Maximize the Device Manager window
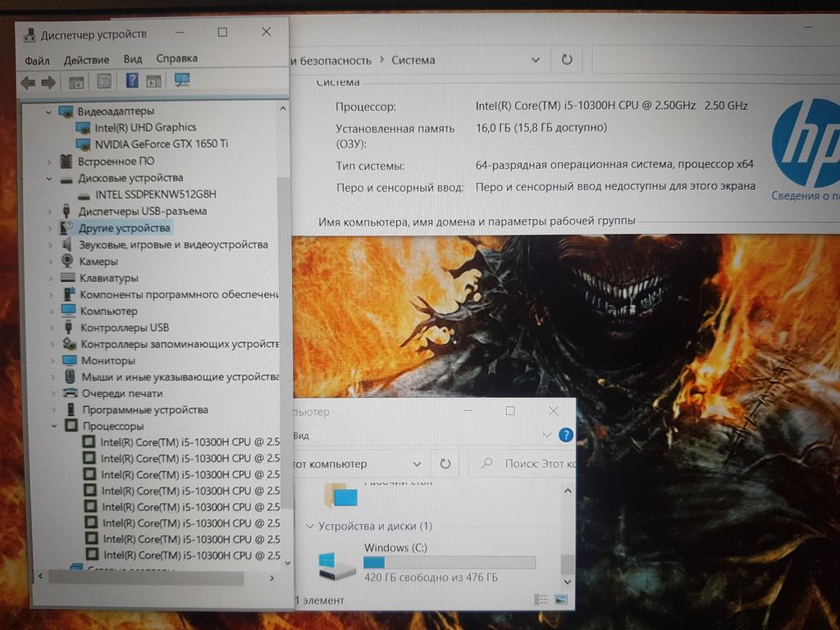Screen dimensions: 840x630 click(x=222, y=33)
